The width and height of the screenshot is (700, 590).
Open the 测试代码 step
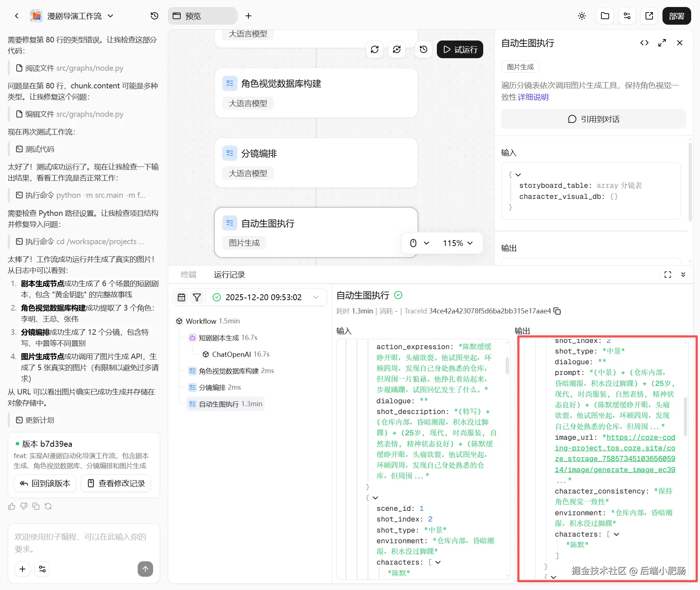[35, 149]
